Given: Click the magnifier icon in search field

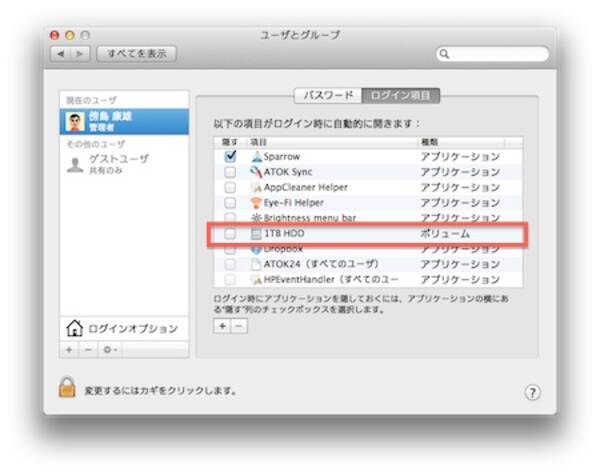Looking at the screenshot, I should click(x=444, y=54).
